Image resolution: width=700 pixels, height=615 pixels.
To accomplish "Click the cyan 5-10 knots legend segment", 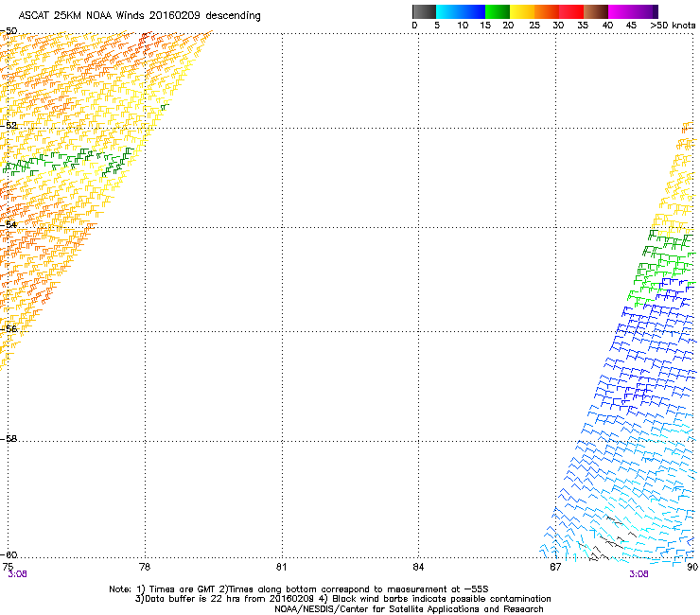I will [448, 11].
